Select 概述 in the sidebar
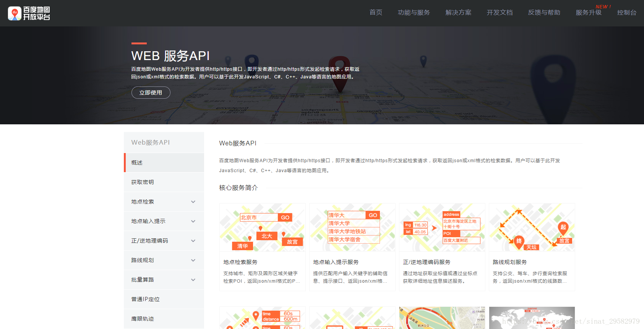This screenshot has height=329, width=644. [164, 163]
